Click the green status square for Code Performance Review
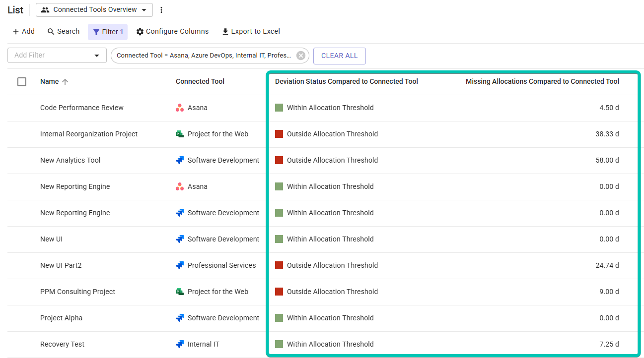644x358 pixels. tap(279, 108)
